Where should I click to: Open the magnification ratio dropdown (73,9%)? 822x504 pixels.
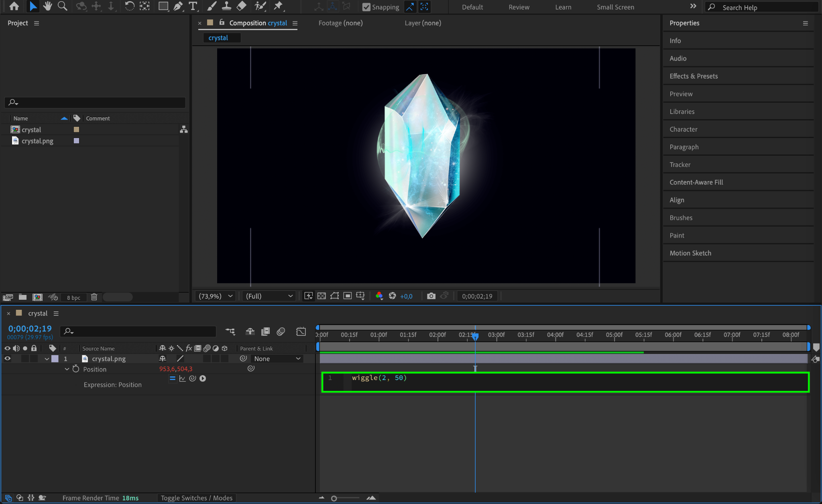(216, 296)
